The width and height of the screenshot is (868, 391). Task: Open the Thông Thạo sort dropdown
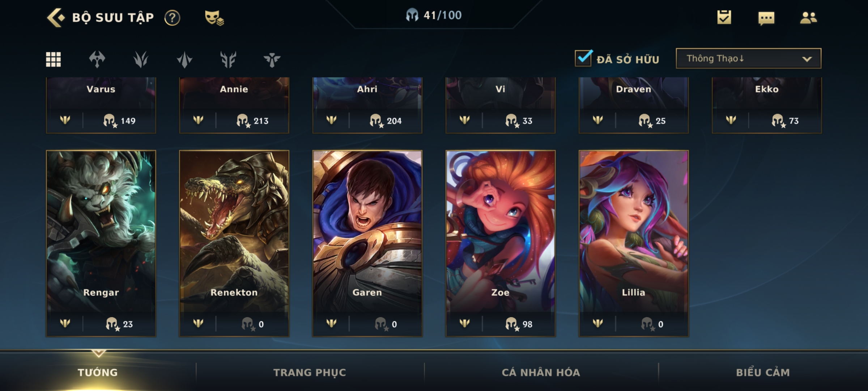(x=749, y=58)
